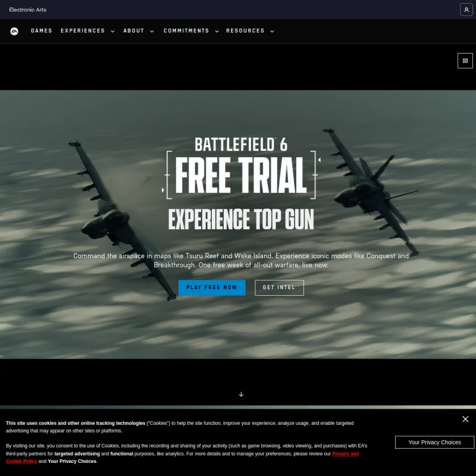Click the Experience Top Gun heading
476x476 pixels.
[x=241, y=219]
